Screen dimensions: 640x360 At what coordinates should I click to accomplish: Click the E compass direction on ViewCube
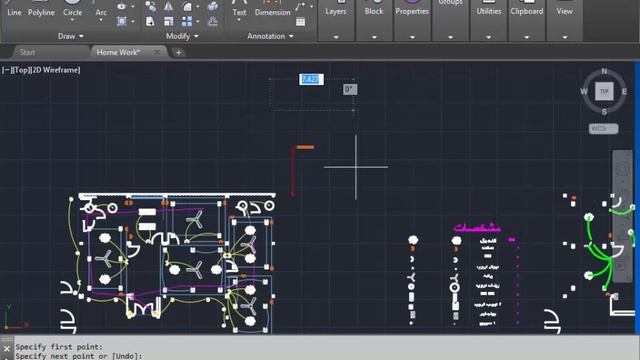624,91
